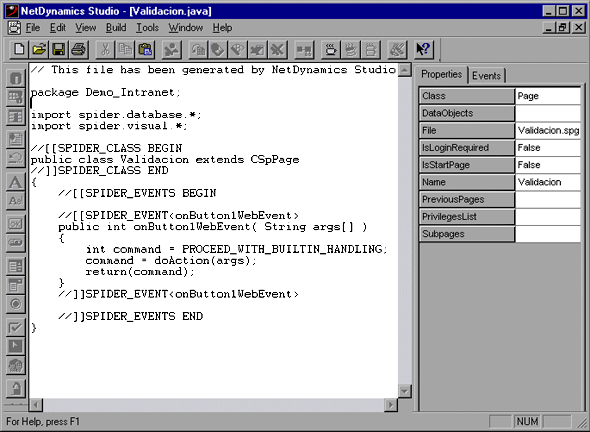Click the New file toolbar icon

tap(19, 49)
